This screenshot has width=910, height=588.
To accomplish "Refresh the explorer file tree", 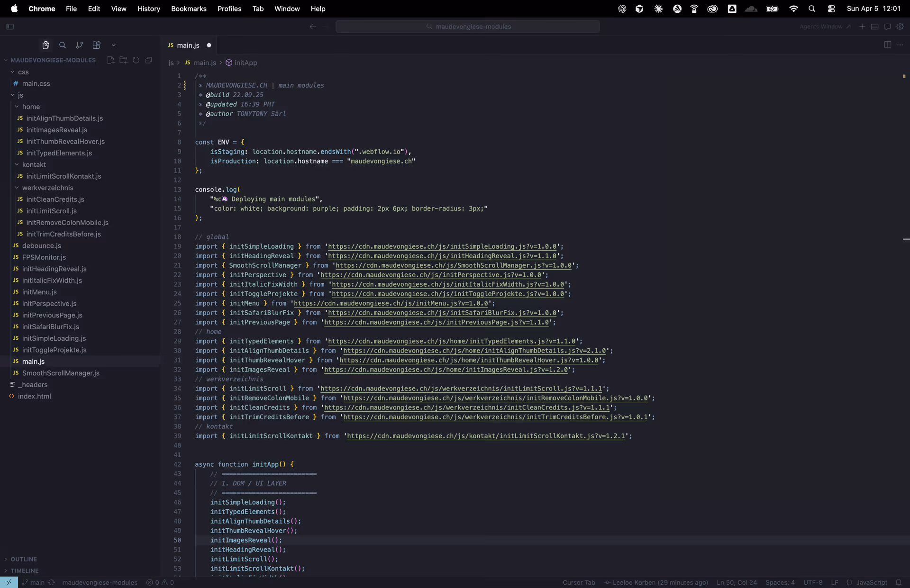I will (136, 60).
